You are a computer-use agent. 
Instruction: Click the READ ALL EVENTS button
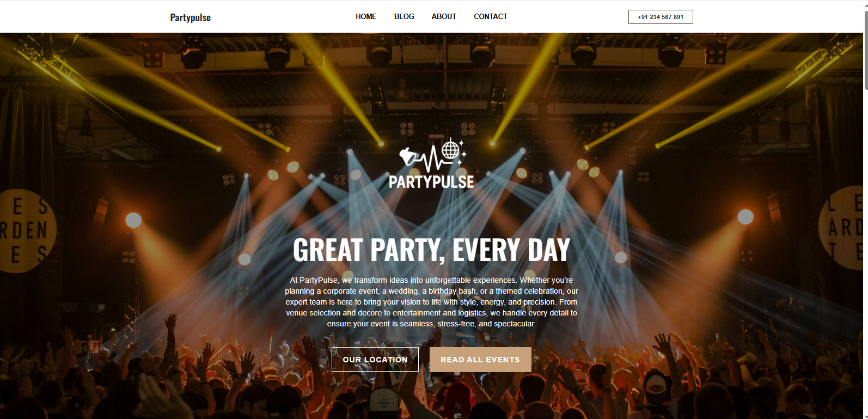point(480,360)
